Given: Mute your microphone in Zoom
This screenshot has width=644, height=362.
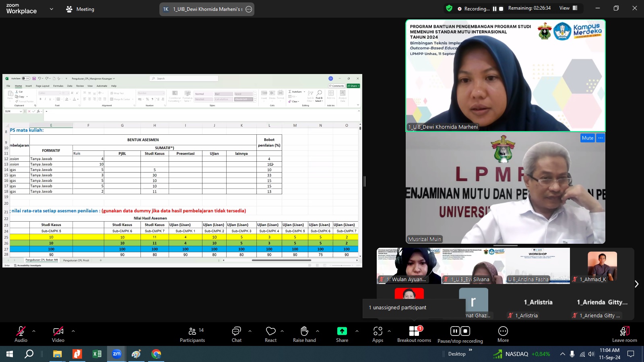Looking at the screenshot, I should pyautogui.click(x=21, y=331).
